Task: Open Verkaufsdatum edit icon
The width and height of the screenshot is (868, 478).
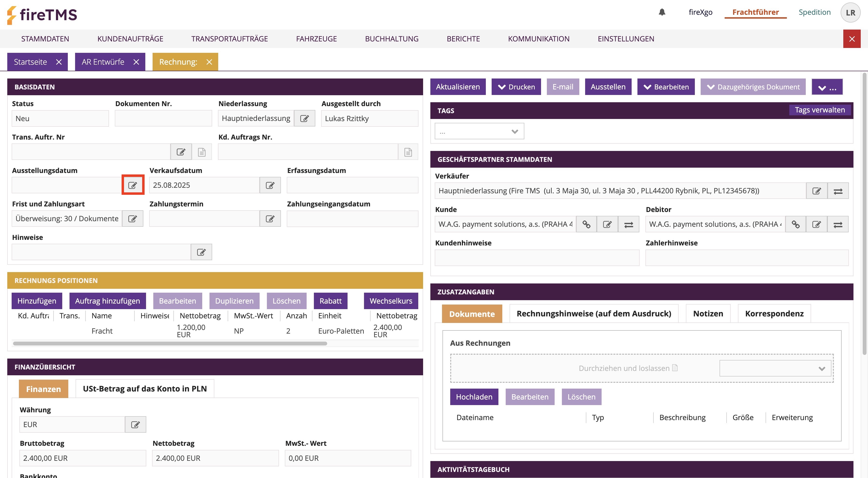Action: (270, 185)
